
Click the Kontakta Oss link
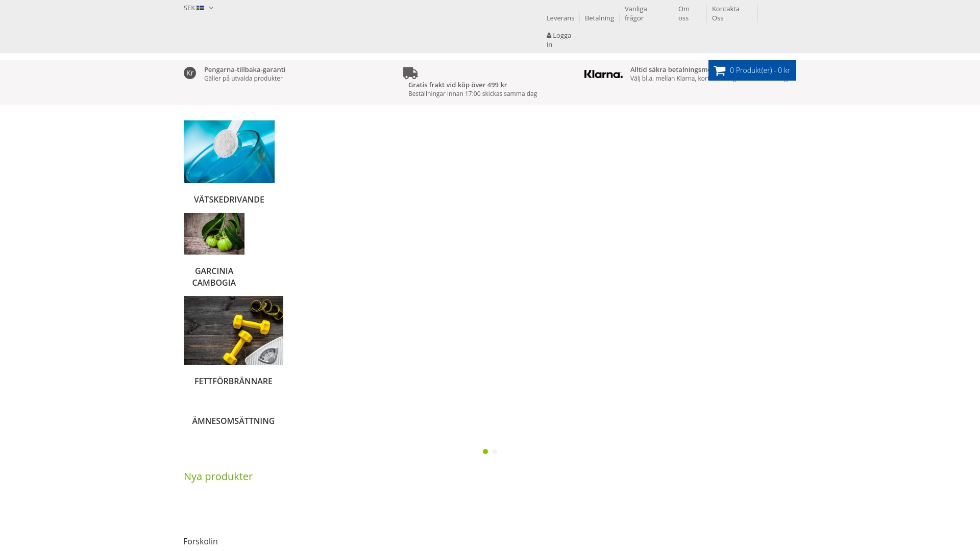click(x=725, y=13)
